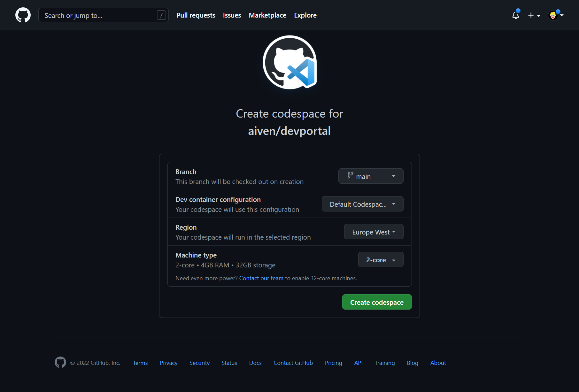The image size is (579, 392).
Task: Open the Branch dropdown showing main
Action: coord(371,176)
